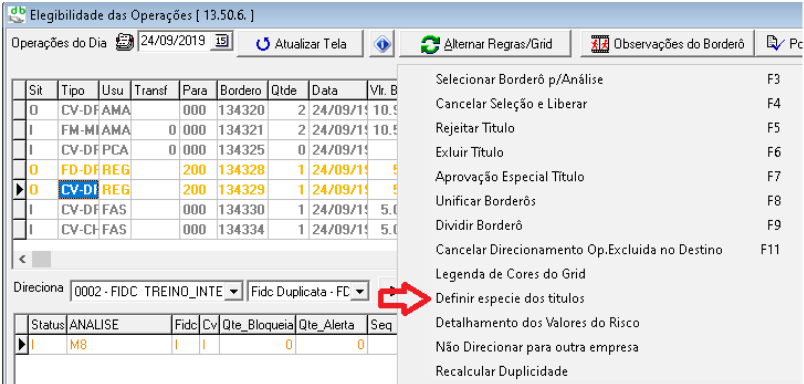
Task: Click the Para column header
Action: pyautogui.click(x=198, y=90)
